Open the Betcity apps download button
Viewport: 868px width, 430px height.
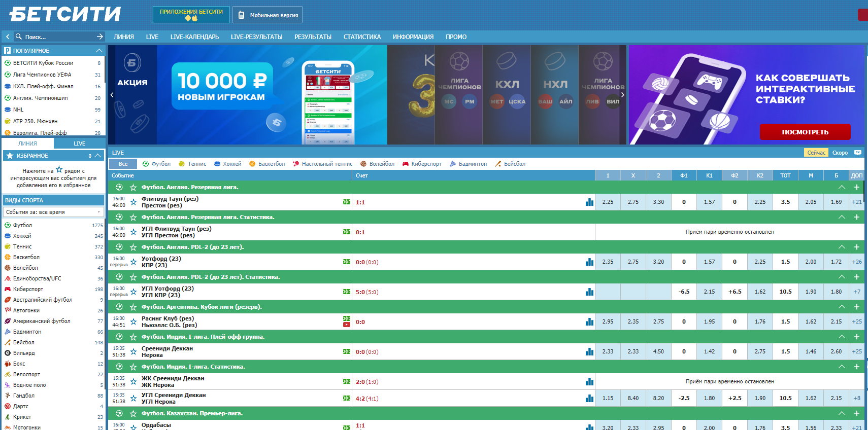(x=191, y=15)
